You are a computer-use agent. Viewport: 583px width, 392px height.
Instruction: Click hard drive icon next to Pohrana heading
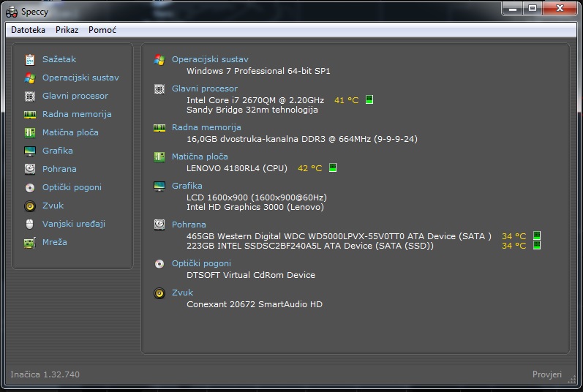[x=159, y=225]
